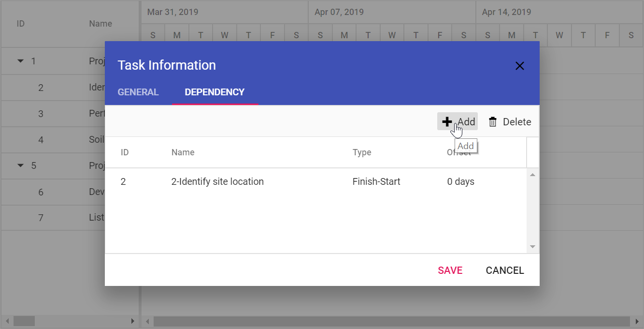Image resolution: width=644 pixels, height=329 pixels.
Task: Sort by the Type column header
Action: pos(362,152)
